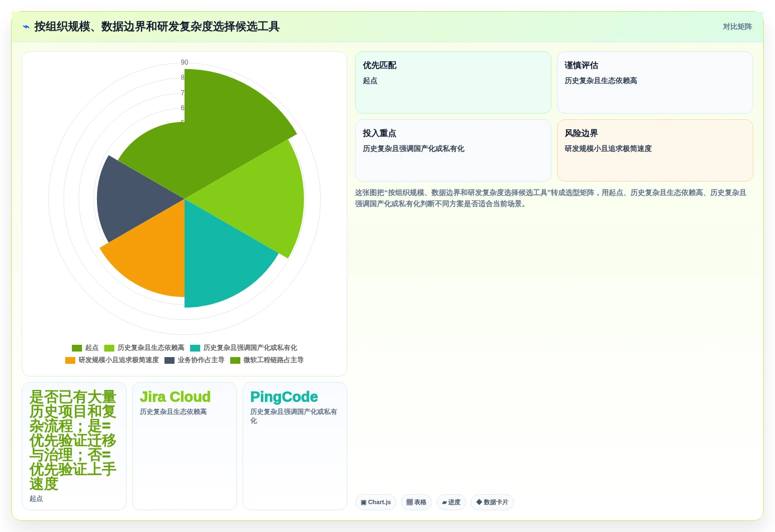
Task: Click the 研发规模小且追求极简速度 legend text
Action: tap(119, 360)
